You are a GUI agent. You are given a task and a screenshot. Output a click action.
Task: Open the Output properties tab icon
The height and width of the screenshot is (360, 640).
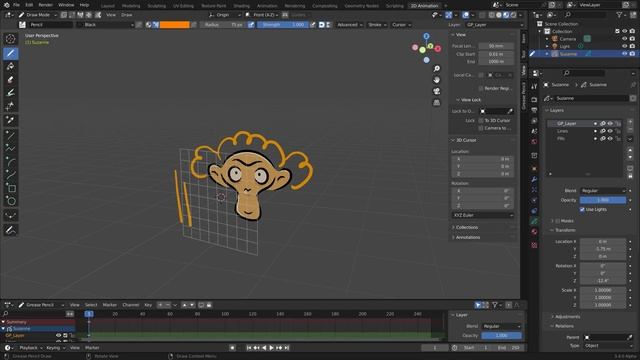534,110
